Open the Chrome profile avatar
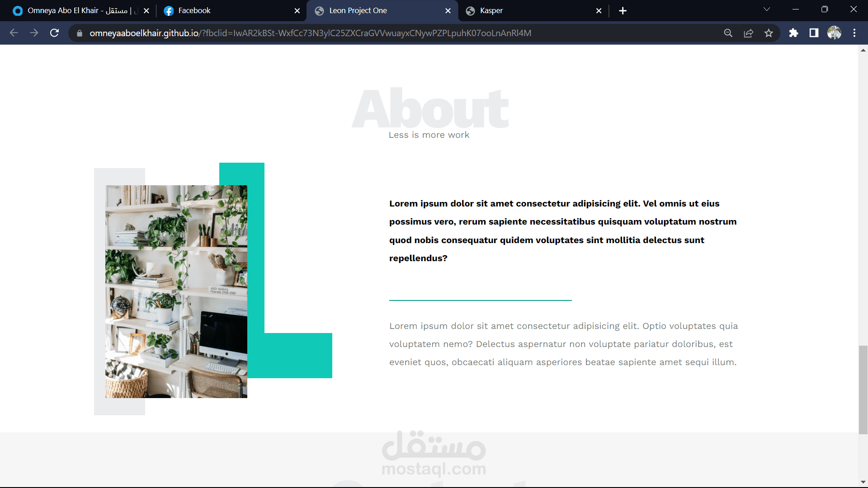The image size is (868, 488). coord(834,33)
